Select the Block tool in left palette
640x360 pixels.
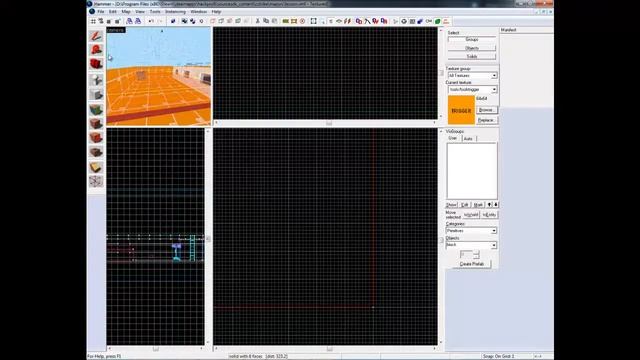[96, 94]
